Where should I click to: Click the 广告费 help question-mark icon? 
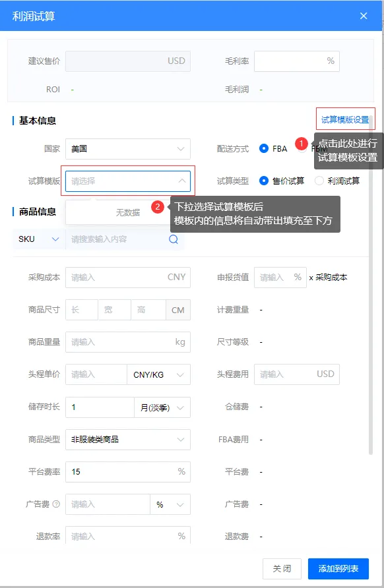(x=56, y=504)
